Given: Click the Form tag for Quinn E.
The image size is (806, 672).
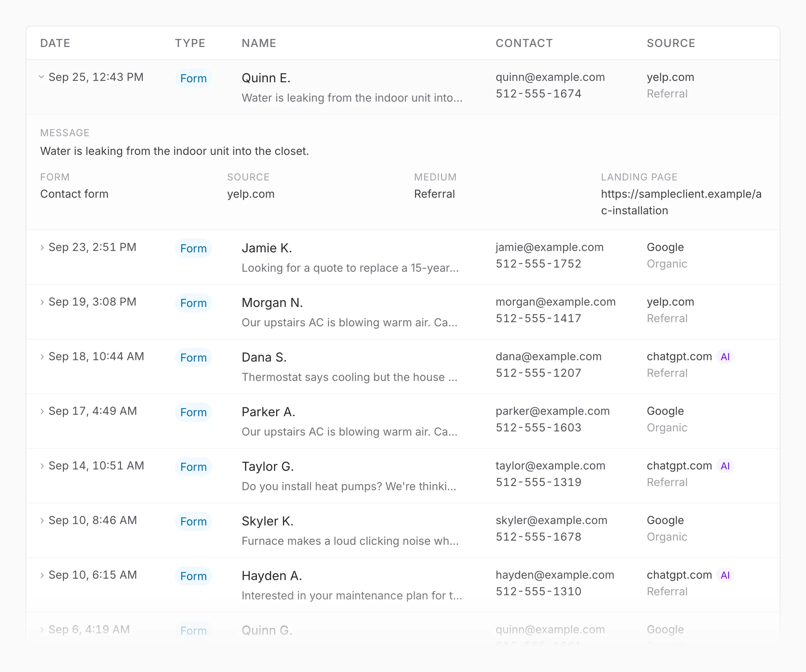Looking at the screenshot, I should coord(194,78).
